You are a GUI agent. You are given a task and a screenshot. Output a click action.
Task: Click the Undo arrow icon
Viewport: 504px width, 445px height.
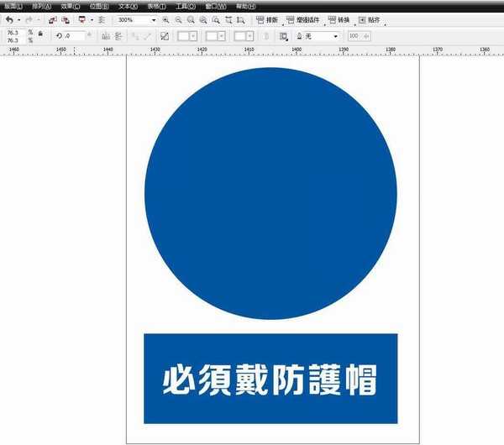point(8,19)
